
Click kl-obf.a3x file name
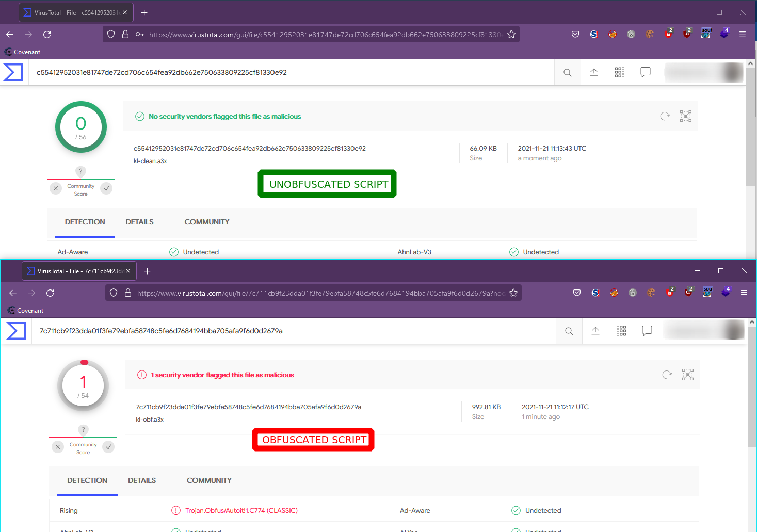[x=150, y=420]
